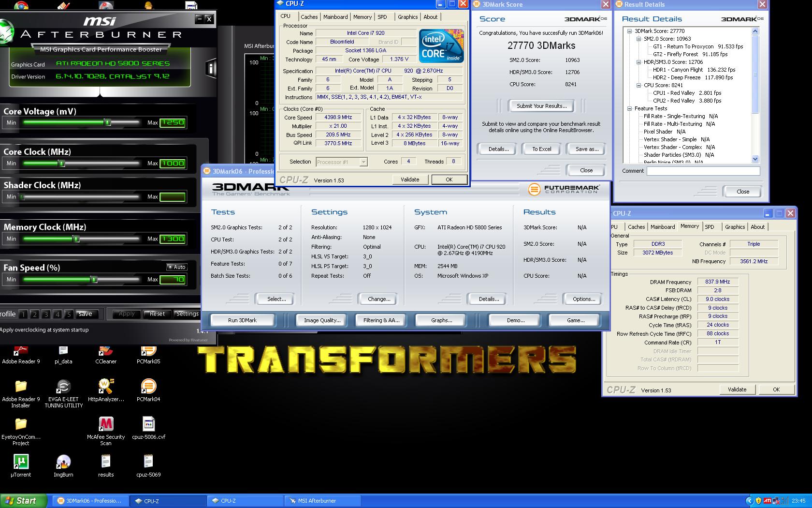Launch HttpAnalyzer desktop shortcut
Screen dimensions: 812x508
pyautogui.click(x=106, y=390)
